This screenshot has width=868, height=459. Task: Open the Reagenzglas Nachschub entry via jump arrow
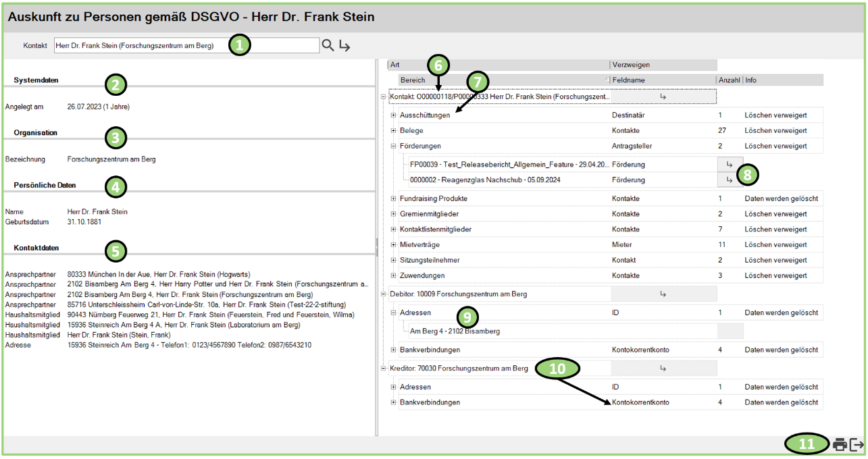coord(730,180)
